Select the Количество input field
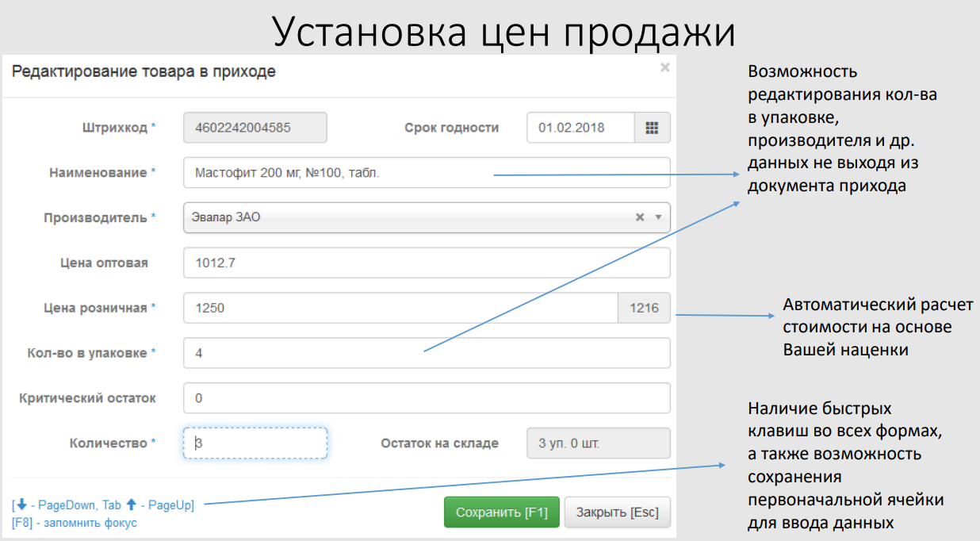 click(255, 443)
